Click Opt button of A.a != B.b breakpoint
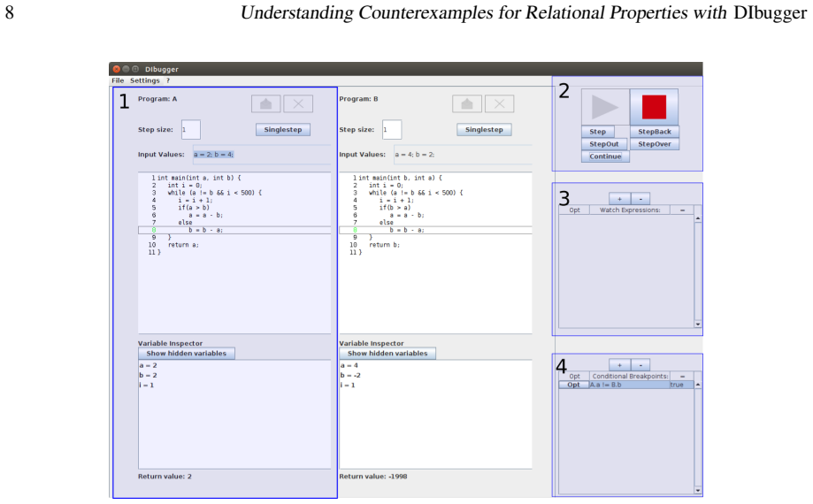Image resolution: width=813 pixels, height=504 pixels. click(x=574, y=385)
